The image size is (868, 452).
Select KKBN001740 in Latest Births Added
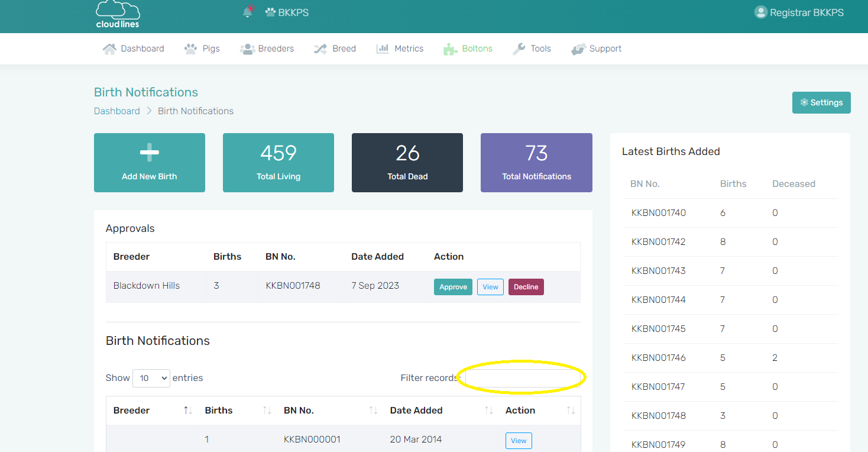659,213
